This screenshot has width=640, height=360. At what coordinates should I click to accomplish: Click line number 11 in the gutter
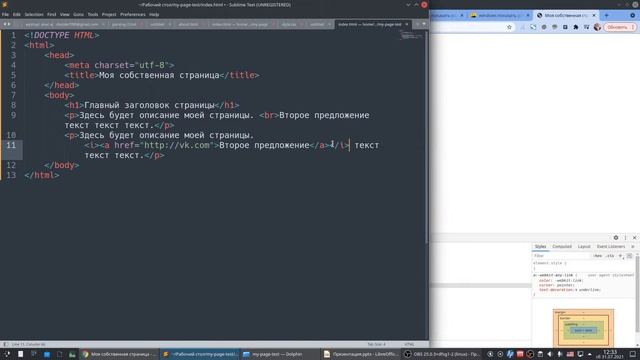[x=11, y=145]
